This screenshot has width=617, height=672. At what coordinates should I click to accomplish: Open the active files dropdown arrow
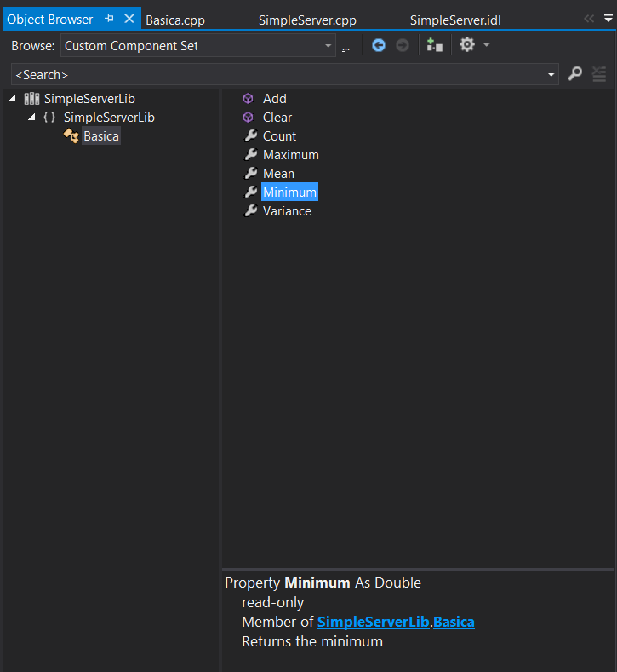click(608, 18)
